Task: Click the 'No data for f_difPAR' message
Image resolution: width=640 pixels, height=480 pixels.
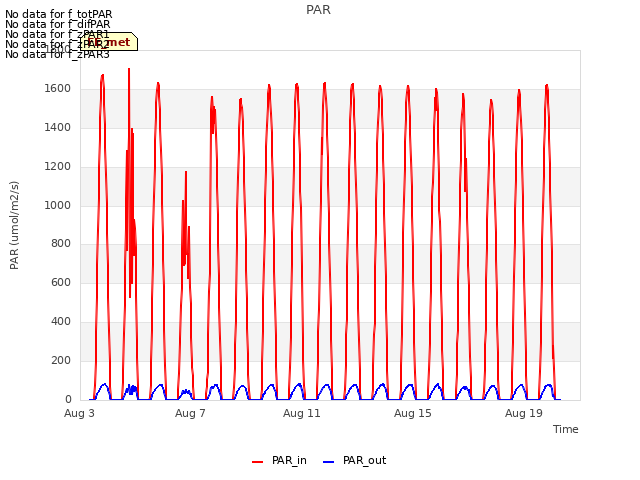Action: tap(58, 24)
